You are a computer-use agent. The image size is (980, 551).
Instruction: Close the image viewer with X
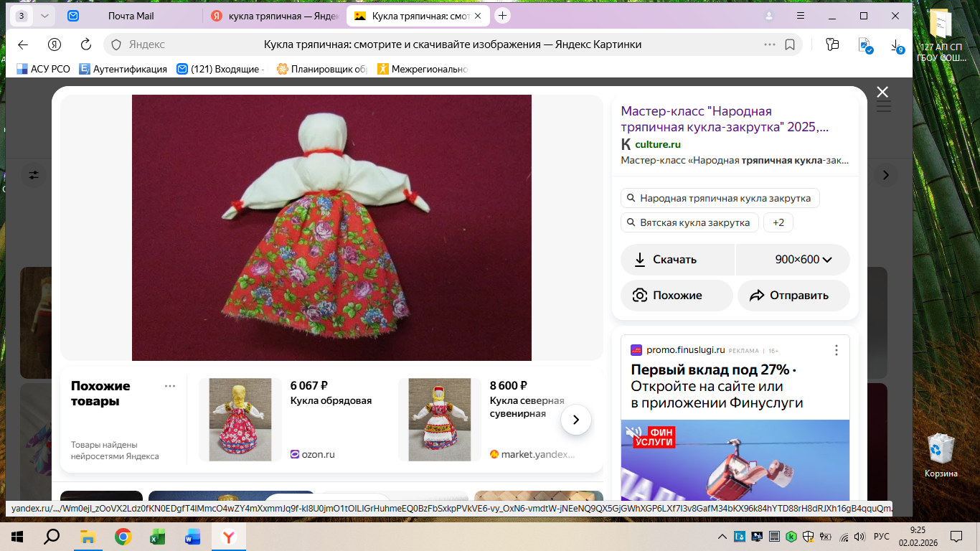(882, 92)
